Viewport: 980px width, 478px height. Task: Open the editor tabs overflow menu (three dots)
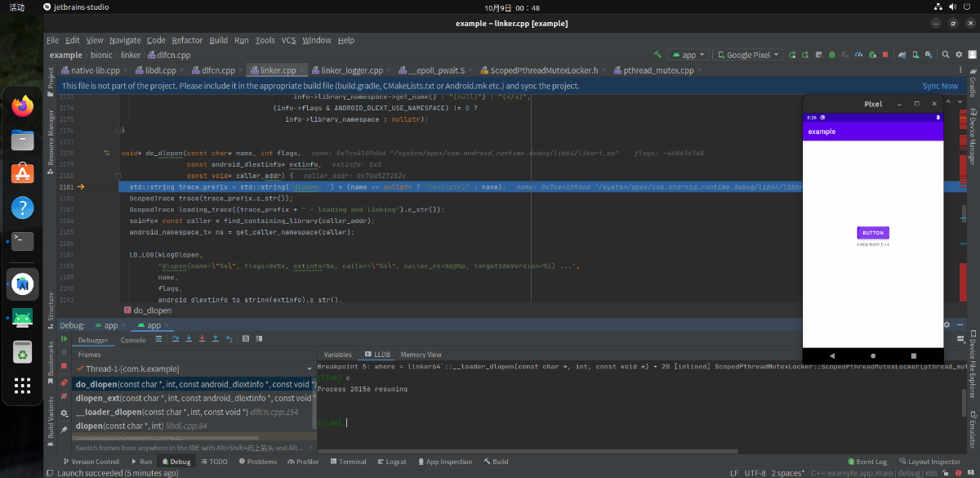pos(960,69)
